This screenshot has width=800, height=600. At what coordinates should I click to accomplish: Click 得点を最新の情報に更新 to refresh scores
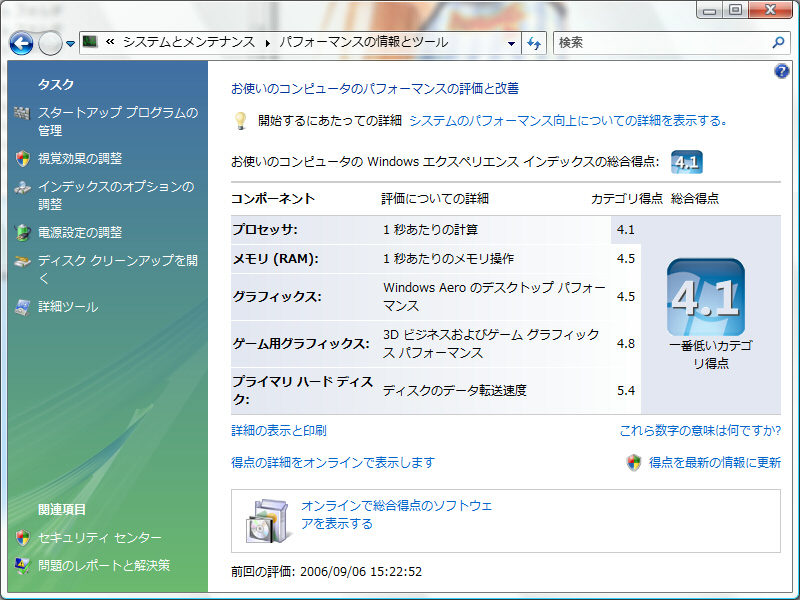pyautogui.click(x=714, y=463)
